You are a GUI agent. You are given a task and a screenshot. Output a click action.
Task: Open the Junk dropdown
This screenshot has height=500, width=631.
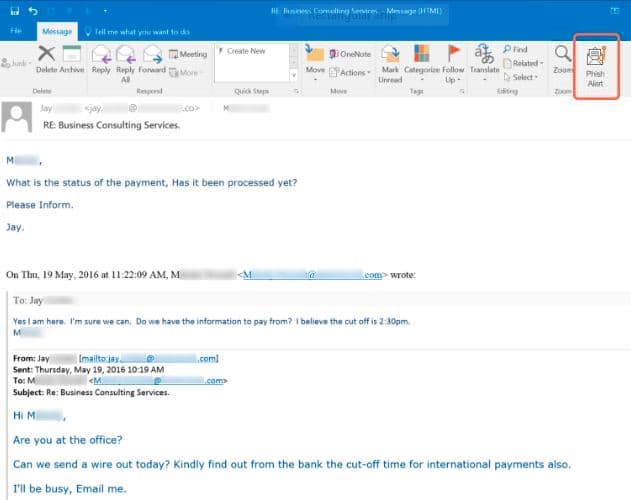tap(16, 63)
